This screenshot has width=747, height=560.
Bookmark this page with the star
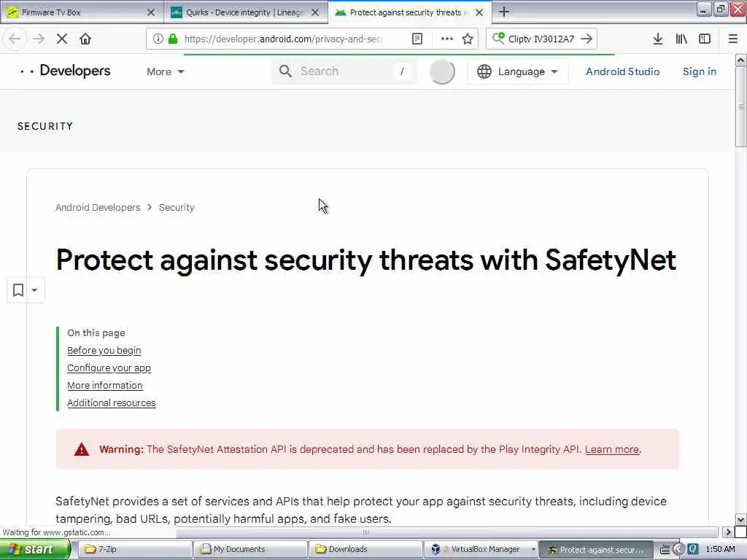point(468,39)
